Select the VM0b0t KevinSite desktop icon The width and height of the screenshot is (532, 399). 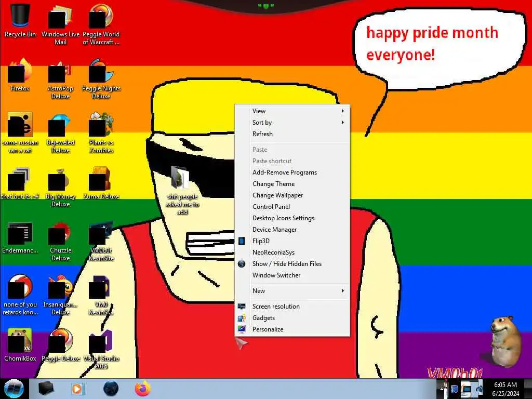(101, 241)
